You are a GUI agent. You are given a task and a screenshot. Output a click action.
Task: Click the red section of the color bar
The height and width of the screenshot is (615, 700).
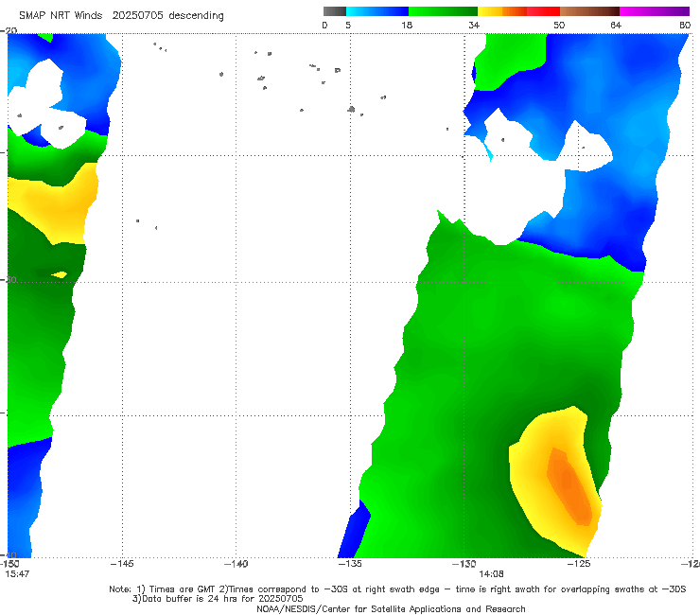[x=543, y=11]
